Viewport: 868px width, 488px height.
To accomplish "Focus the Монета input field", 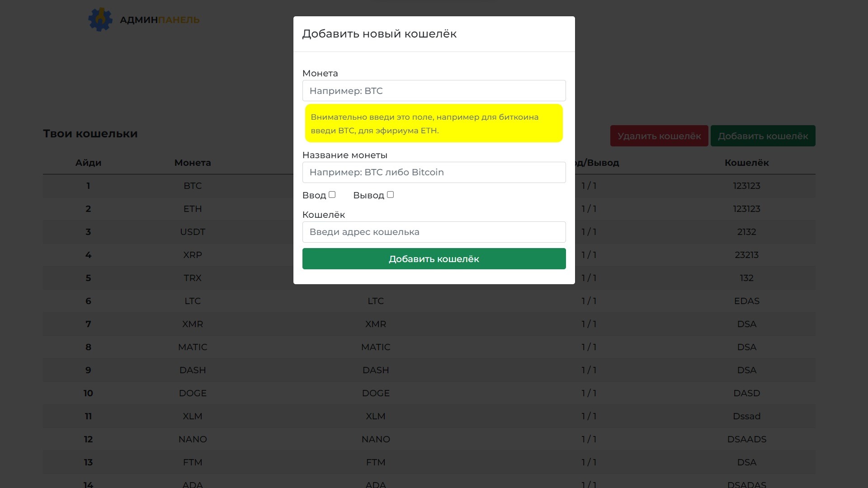I will pyautogui.click(x=434, y=91).
